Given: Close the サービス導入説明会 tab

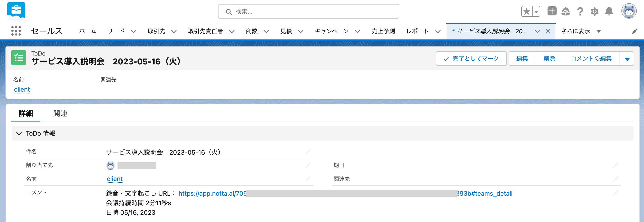Looking at the screenshot, I should click(548, 31).
